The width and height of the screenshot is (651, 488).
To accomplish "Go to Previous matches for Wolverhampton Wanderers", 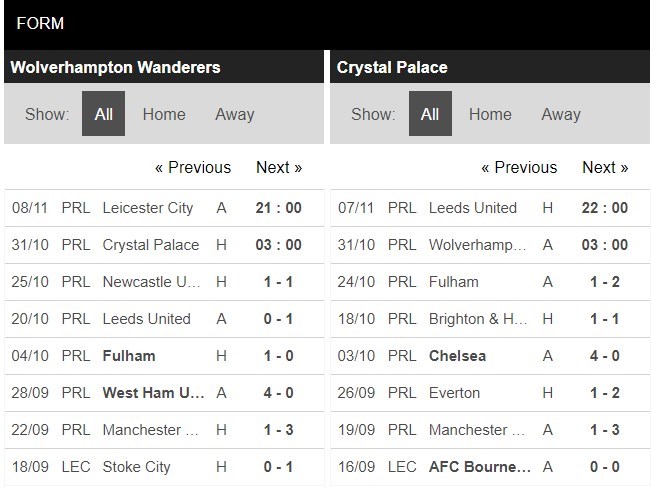I will (193, 167).
